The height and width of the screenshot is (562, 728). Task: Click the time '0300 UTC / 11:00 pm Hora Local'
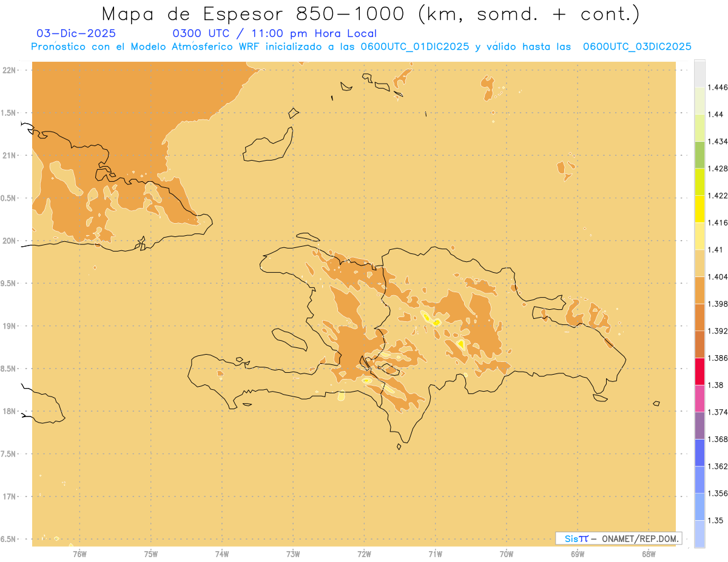coord(275,33)
